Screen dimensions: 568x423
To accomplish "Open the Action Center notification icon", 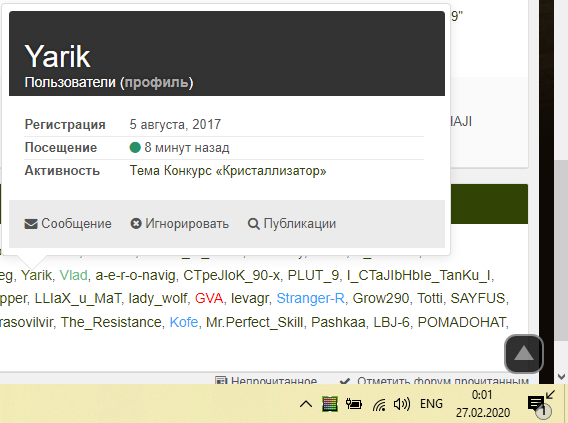I will pos(539,404).
